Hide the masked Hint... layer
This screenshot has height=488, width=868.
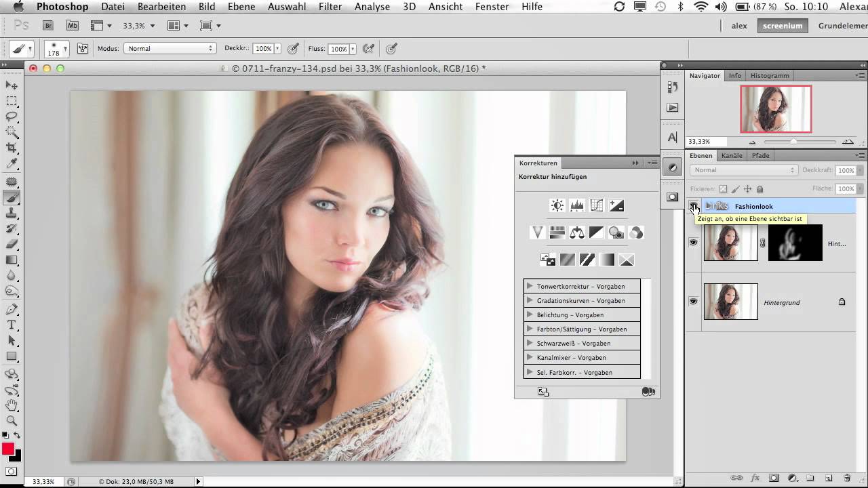coord(693,243)
